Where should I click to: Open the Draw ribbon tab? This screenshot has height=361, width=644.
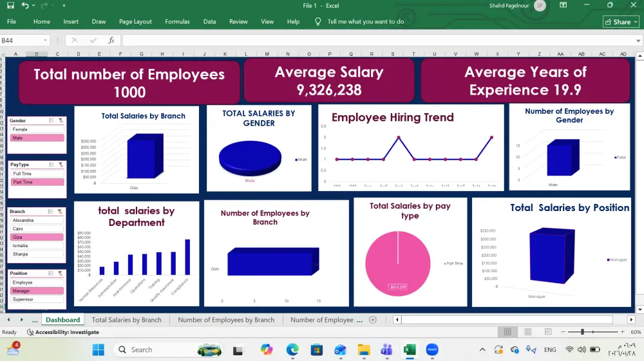[x=99, y=22]
